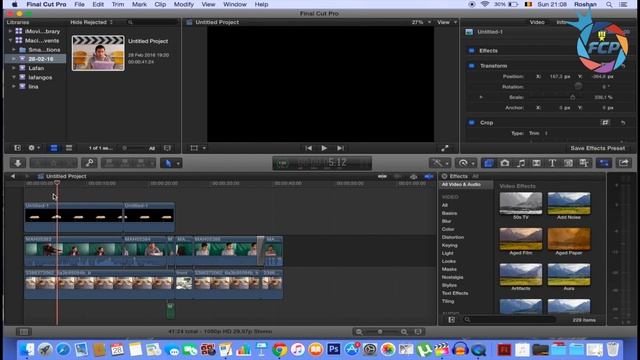This screenshot has width=640, height=360.
Task: Switch browser to filmstrip view
Action: point(54,148)
